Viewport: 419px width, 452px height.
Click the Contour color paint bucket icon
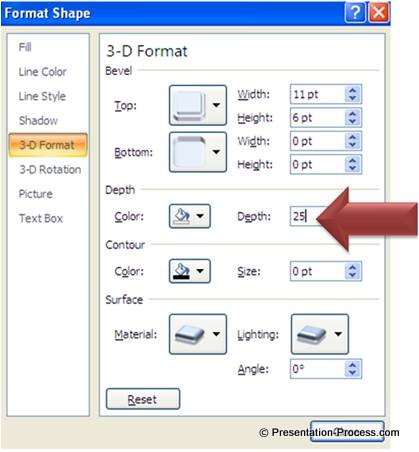182,271
